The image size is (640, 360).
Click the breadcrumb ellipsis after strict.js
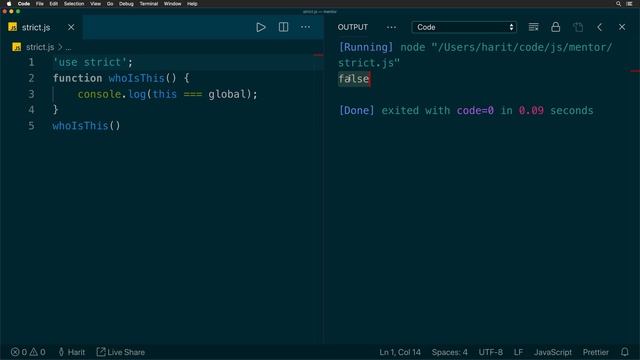click(68, 47)
